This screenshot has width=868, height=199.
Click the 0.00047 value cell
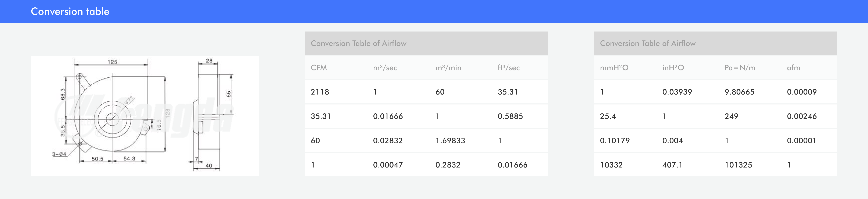388,165
